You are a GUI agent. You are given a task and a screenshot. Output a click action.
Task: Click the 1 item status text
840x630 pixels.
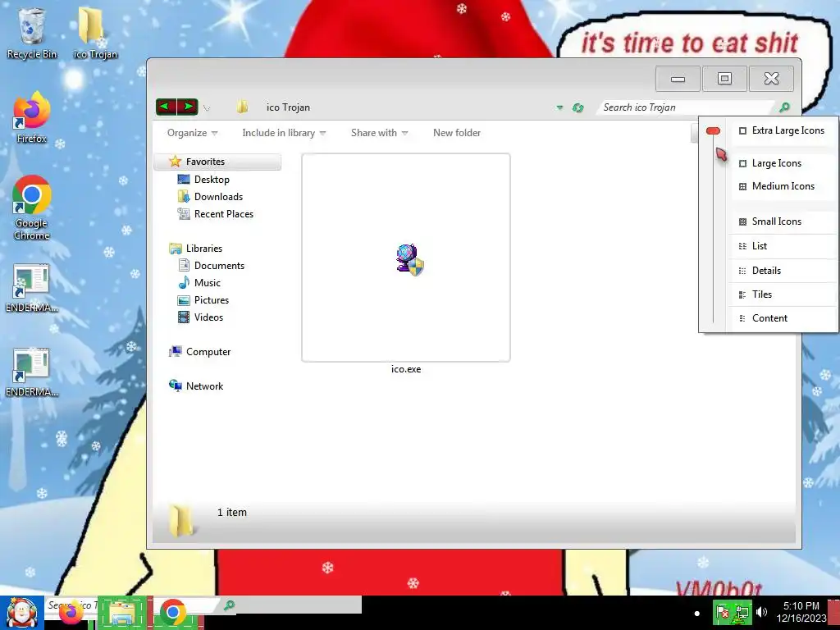(232, 512)
